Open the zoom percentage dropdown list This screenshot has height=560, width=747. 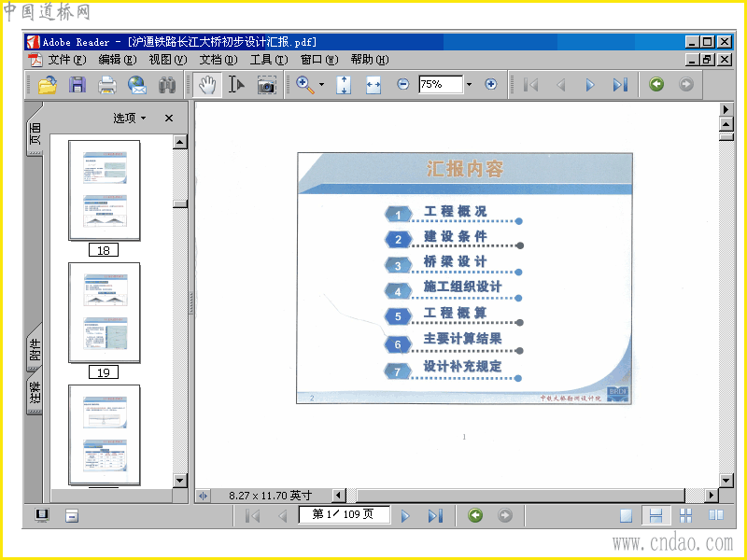pos(470,84)
